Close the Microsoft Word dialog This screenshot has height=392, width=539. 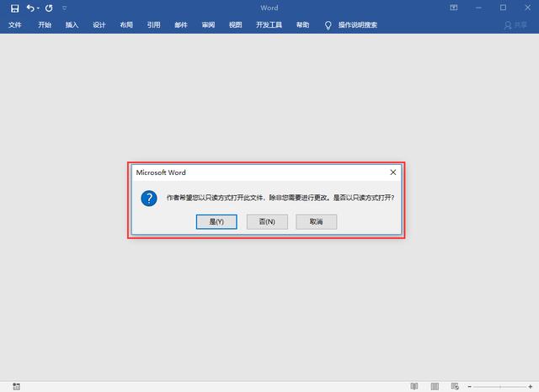(393, 172)
